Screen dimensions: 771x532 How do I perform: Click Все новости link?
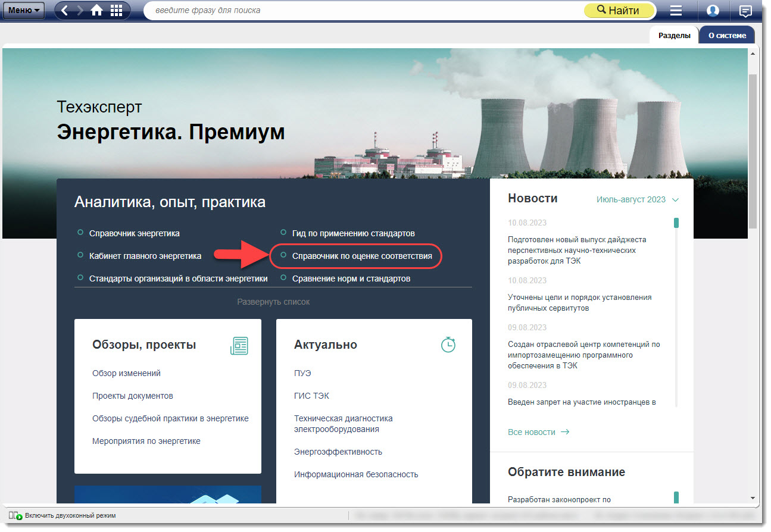(538, 432)
